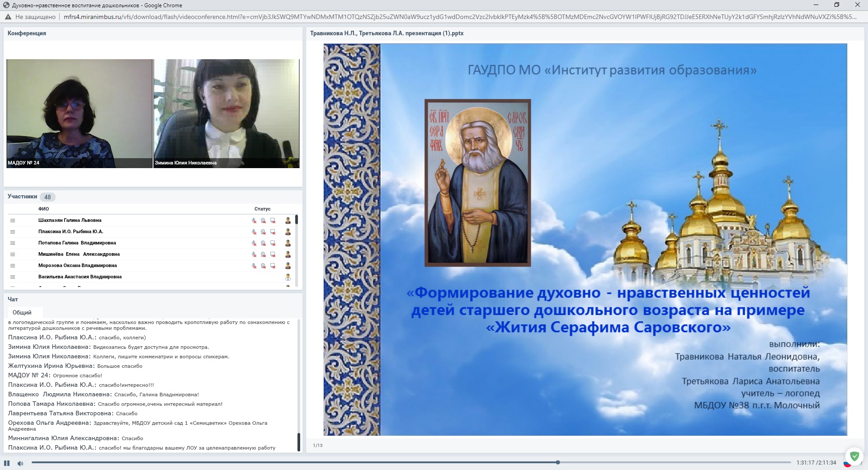Click the chat panel scrollbar thumb
This screenshot has height=470, width=868.
point(299,442)
